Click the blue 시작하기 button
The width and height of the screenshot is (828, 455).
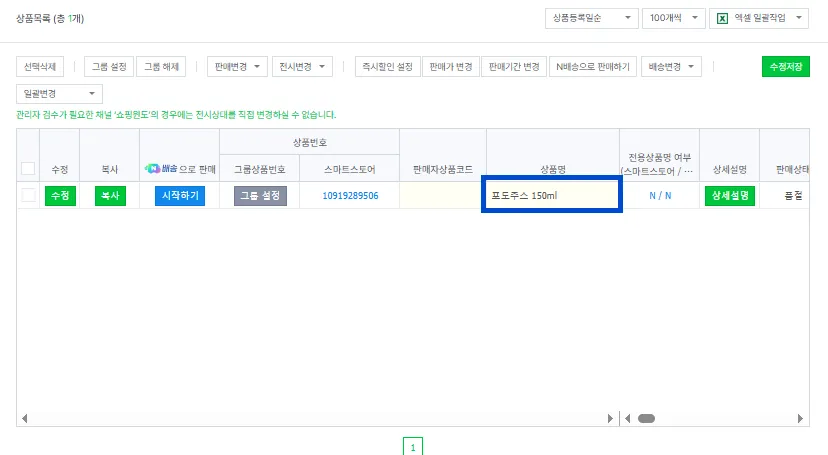180,196
